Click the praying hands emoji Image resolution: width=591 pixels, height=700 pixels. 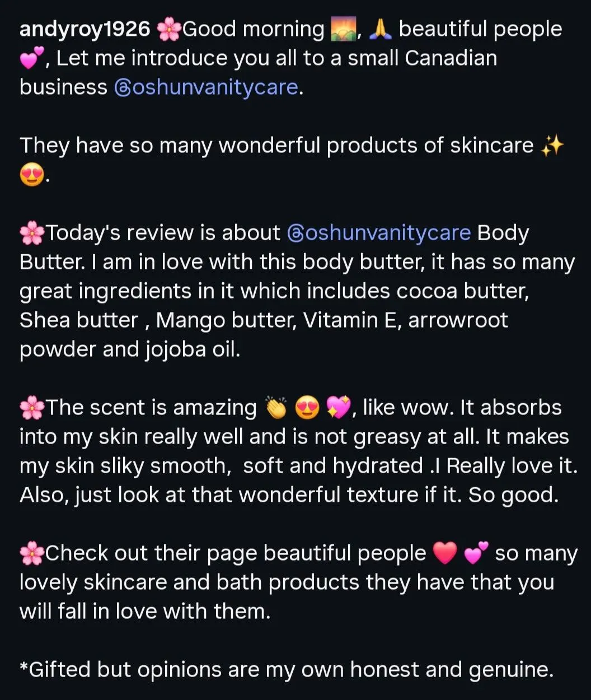pyautogui.click(x=381, y=29)
